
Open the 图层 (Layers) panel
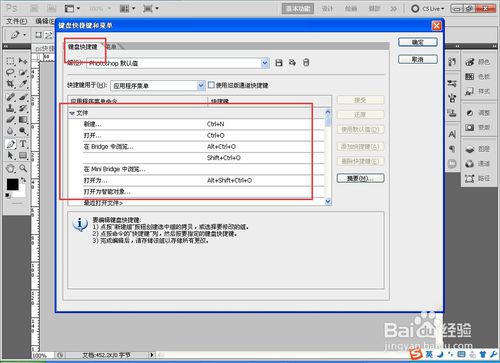coord(477,149)
